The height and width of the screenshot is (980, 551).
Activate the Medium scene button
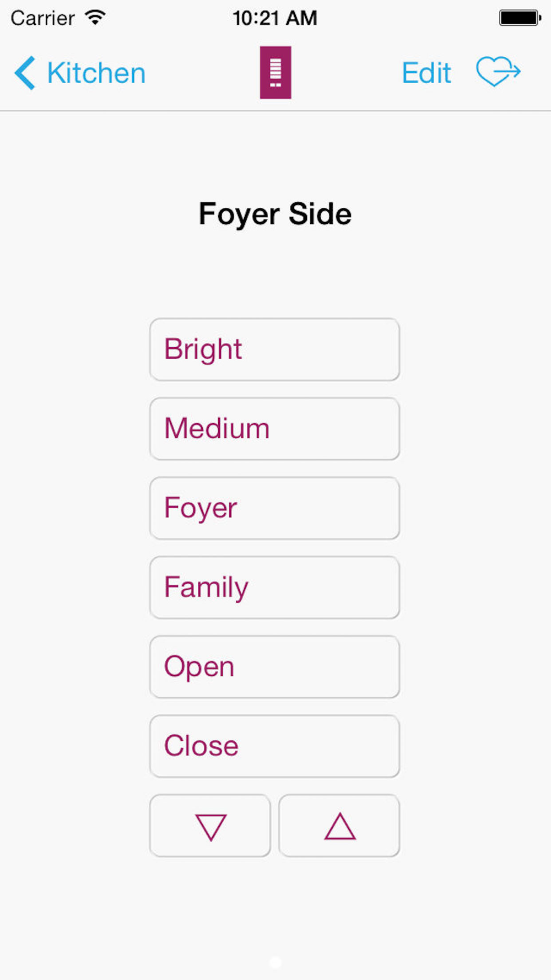(274, 429)
